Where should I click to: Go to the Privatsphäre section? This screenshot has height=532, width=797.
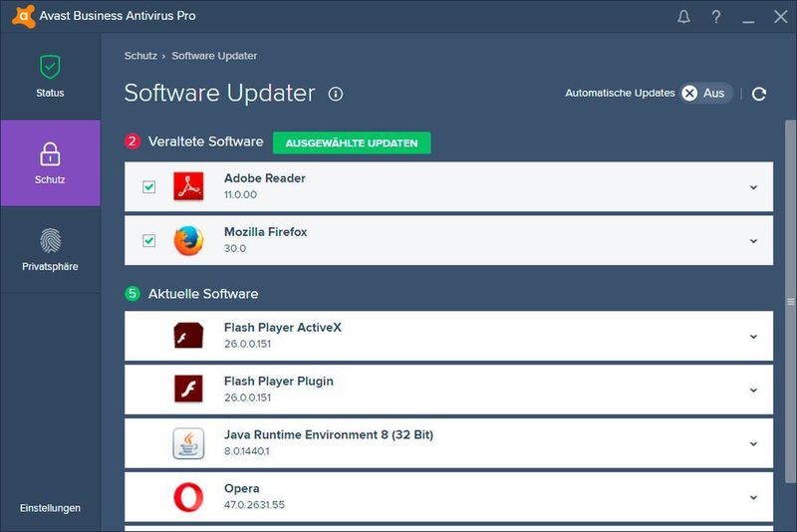click(50, 249)
